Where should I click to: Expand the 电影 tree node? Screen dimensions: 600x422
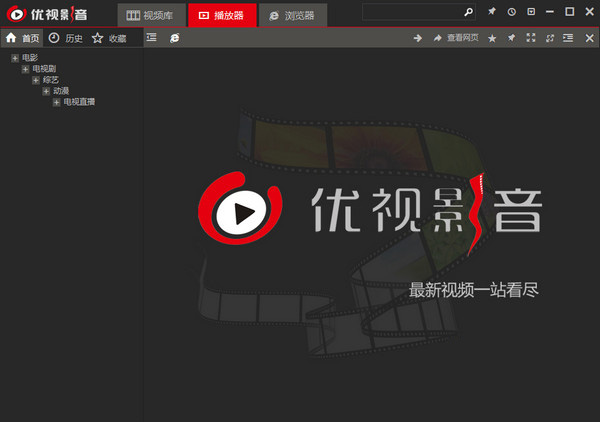coord(15,58)
